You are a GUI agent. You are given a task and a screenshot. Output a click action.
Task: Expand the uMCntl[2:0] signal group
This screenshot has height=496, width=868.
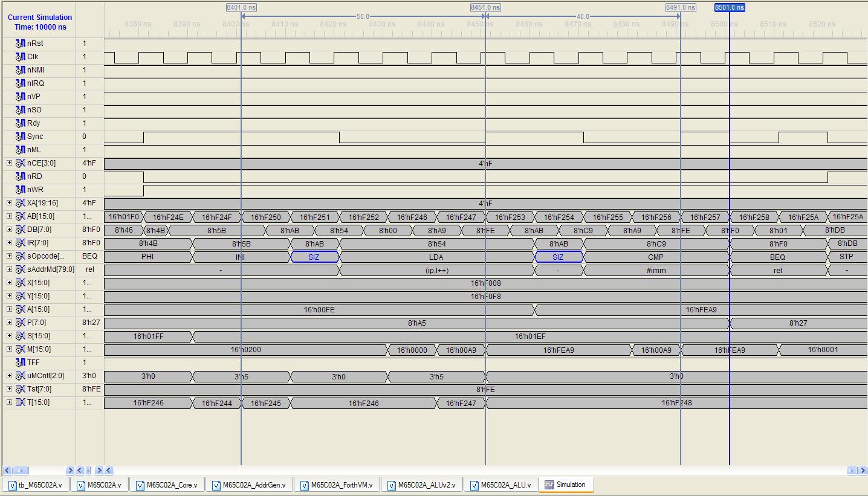9,376
